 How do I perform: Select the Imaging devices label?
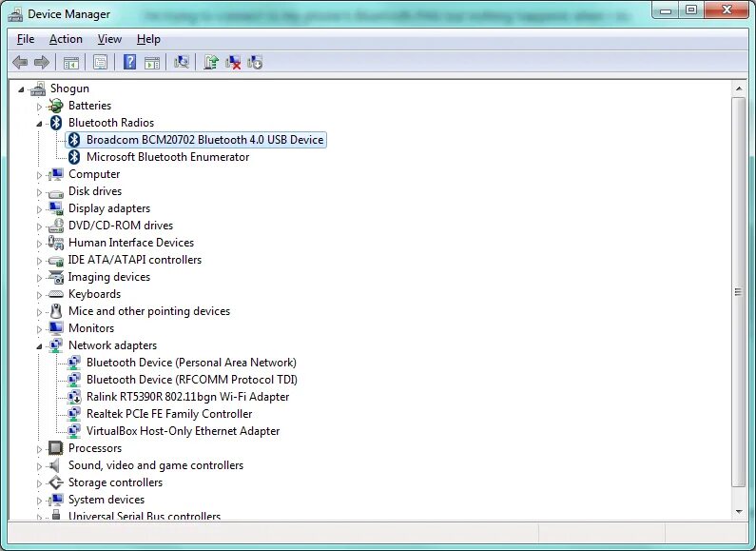(109, 277)
